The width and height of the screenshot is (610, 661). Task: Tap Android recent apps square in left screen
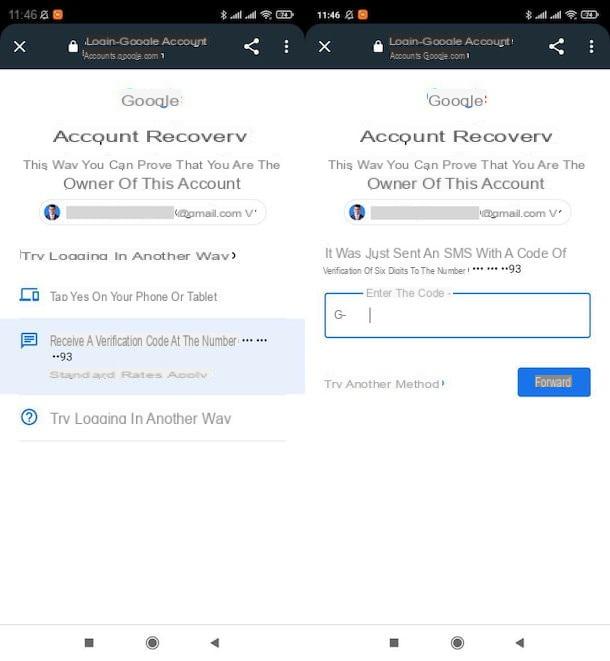pos(89,643)
